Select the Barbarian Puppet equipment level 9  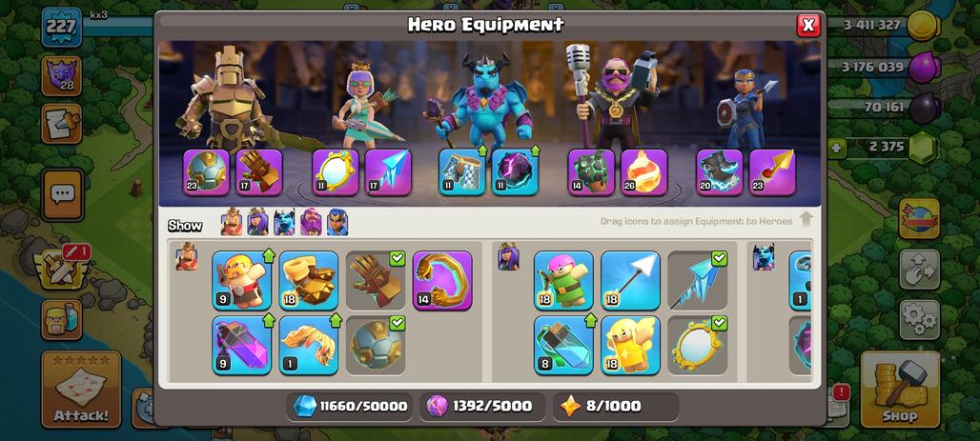(x=241, y=280)
